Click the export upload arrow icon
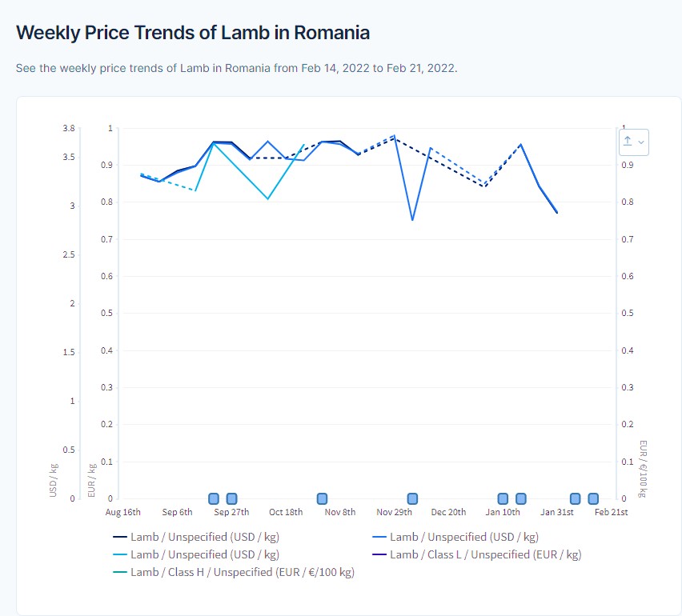This screenshot has height=616, width=682. click(x=628, y=142)
